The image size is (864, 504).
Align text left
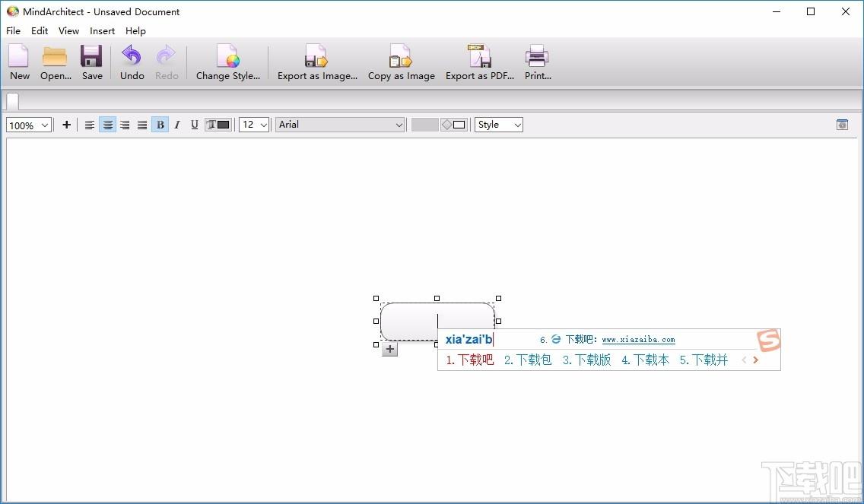click(89, 125)
